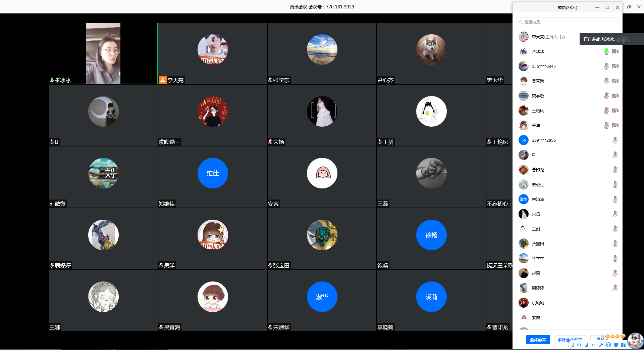The image size is (644, 350).
Task: Unmute 189****2856's microphone in members list
Action: tap(615, 140)
